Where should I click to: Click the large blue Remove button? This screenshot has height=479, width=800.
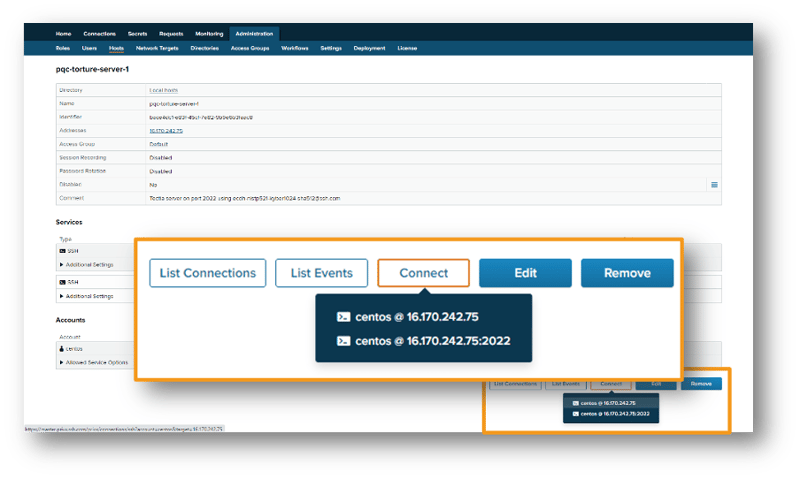627,273
